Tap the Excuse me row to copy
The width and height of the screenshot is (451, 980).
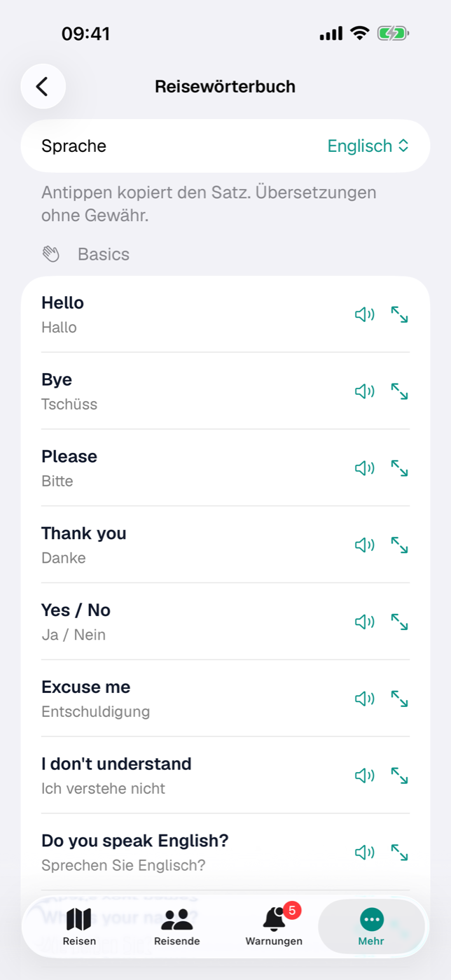coord(189,699)
